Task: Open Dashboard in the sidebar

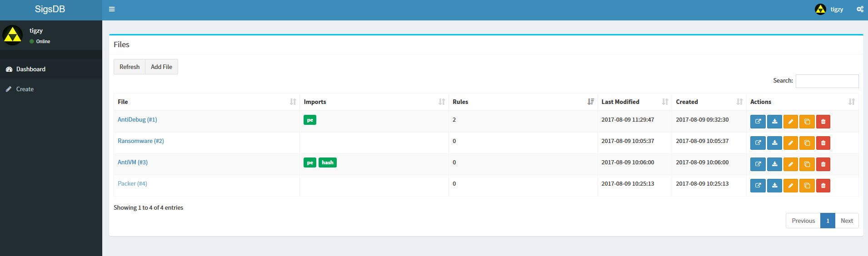Action: [x=31, y=69]
